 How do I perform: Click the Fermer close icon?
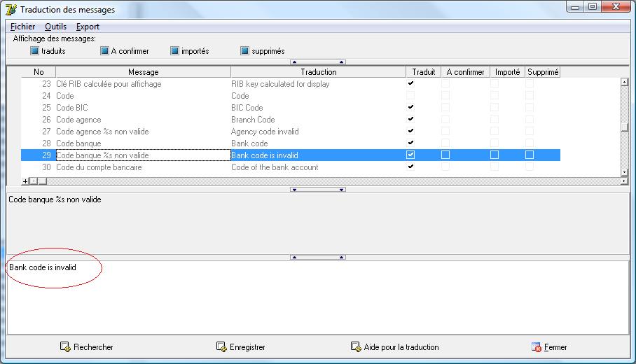pos(537,347)
